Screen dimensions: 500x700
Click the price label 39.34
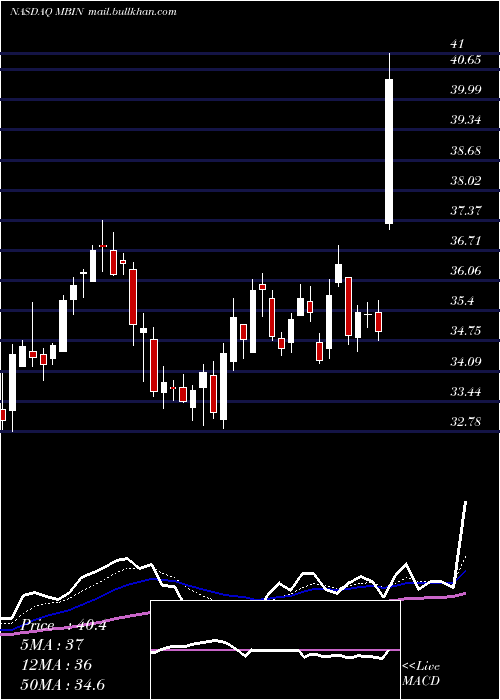click(466, 120)
